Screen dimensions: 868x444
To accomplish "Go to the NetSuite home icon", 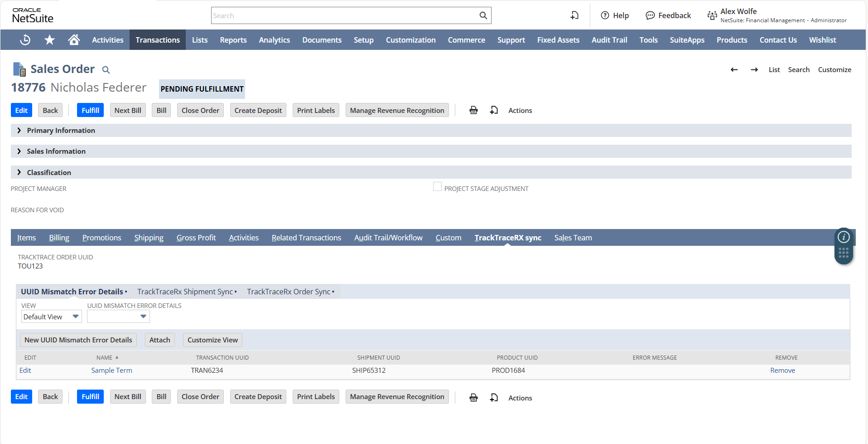I will [74, 40].
